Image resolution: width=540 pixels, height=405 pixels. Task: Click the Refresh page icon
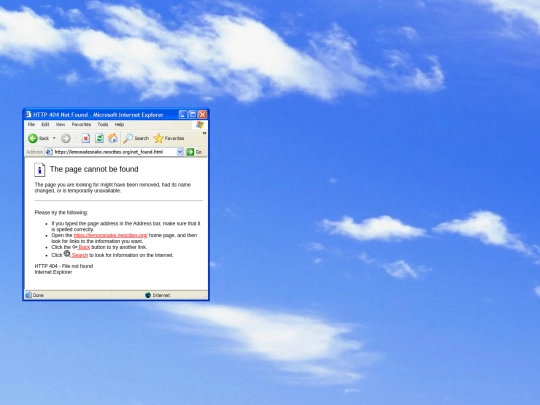coord(99,138)
